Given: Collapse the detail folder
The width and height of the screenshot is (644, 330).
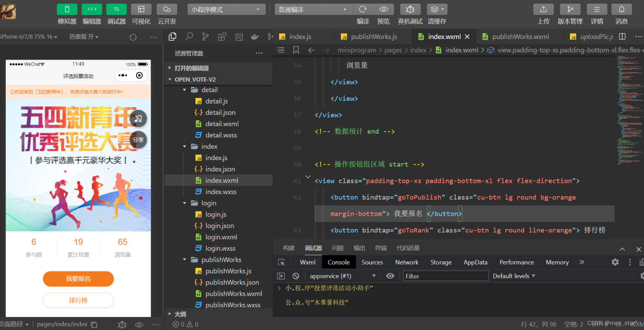Looking at the screenshot, I should click(184, 90).
